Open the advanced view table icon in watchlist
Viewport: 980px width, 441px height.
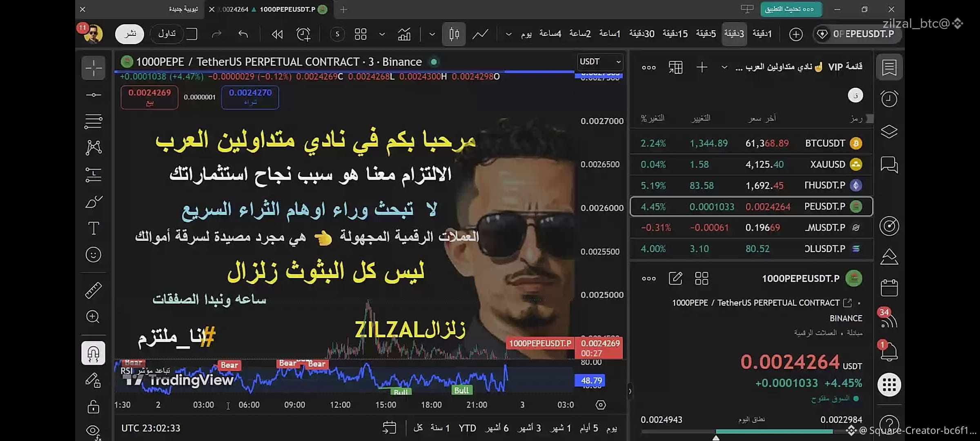[675, 67]
